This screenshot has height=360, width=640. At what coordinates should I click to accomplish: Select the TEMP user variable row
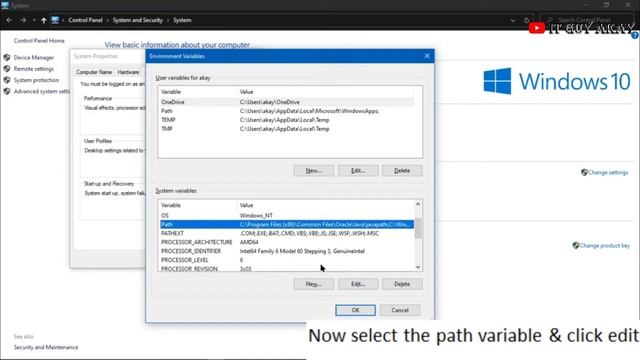coord(287,120)
